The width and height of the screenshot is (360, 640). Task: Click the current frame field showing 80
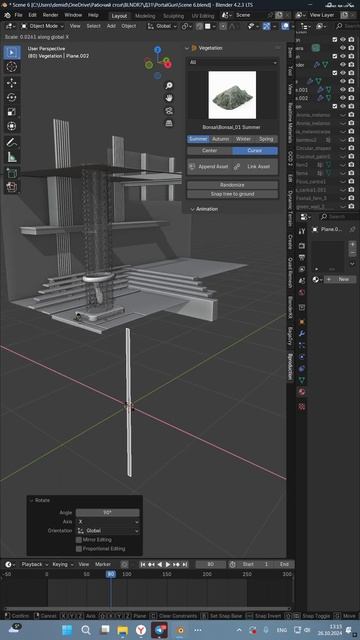(211, 564)
